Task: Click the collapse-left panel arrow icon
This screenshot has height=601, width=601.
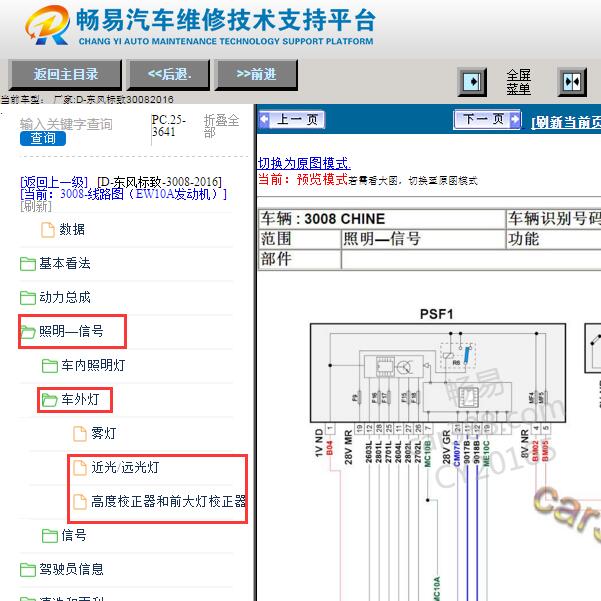Action: point(472,82)
